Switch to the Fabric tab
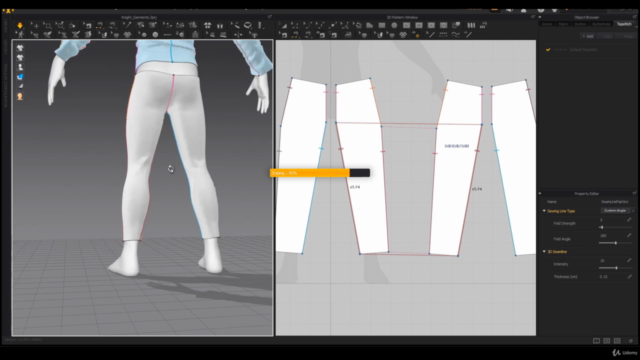640x360 pixels. [563, 24]
